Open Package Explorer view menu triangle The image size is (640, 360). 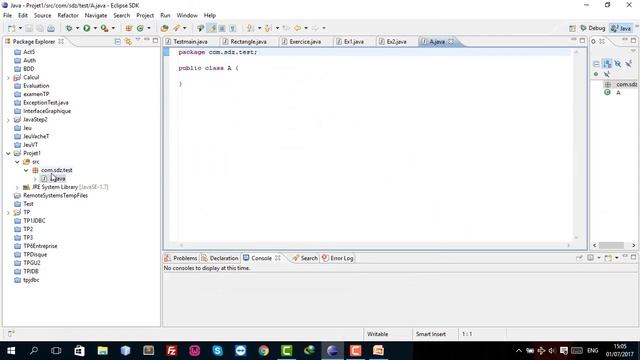click(x=138, y=40)
